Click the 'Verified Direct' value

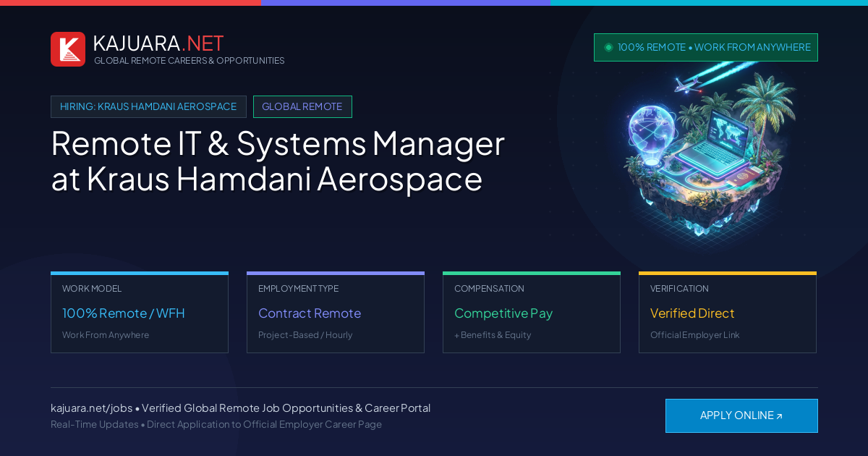pos(692,313)
